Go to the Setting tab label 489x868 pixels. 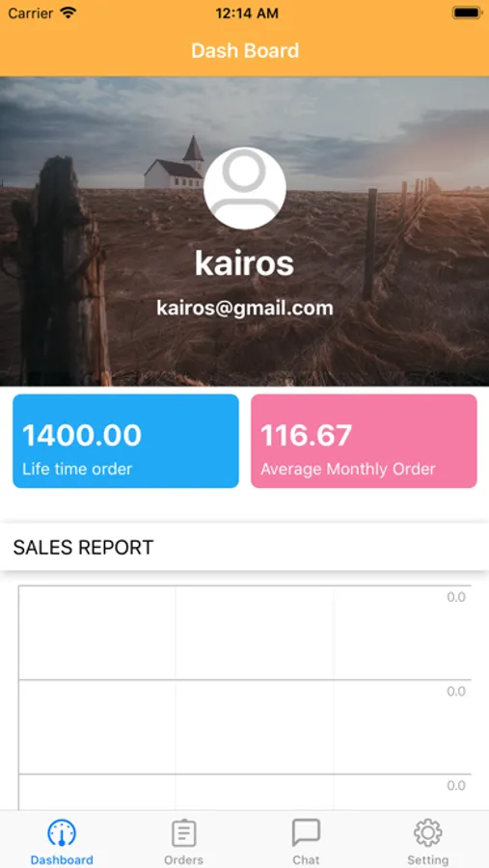pyautogui.click(x=427, y=859)
